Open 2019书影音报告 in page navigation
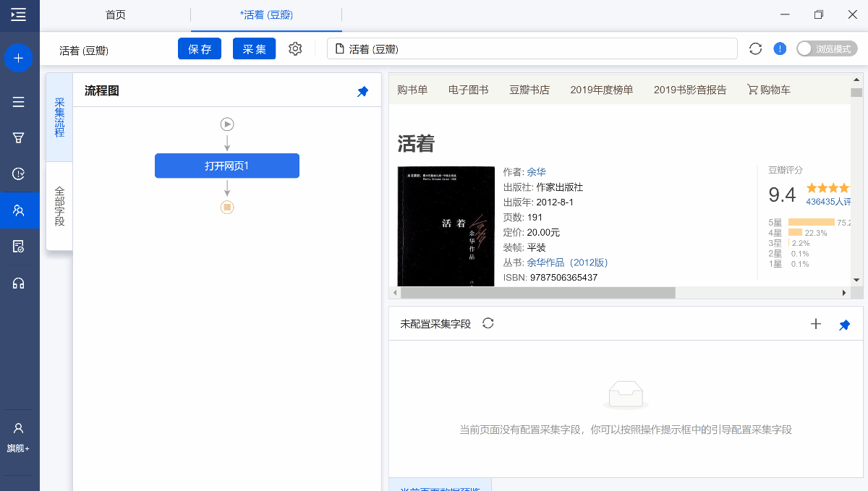The height and width of the screenshot is (491, 868). (690, 90)
